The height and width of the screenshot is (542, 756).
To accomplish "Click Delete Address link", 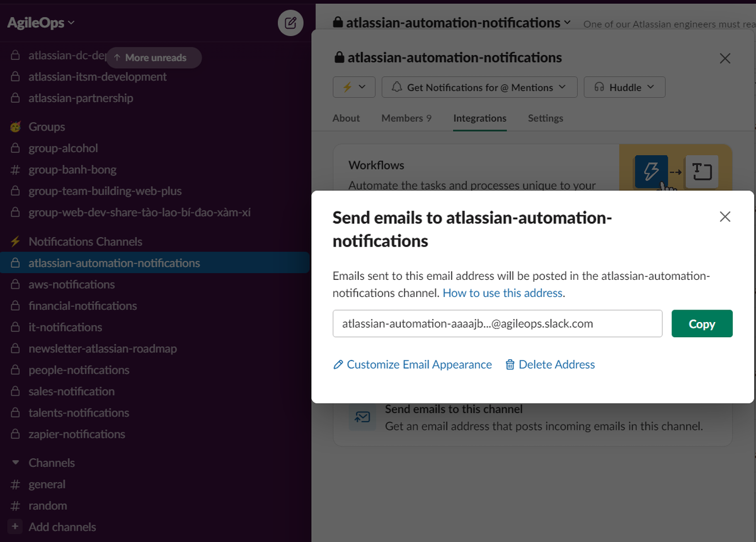I will coord(550,364).
